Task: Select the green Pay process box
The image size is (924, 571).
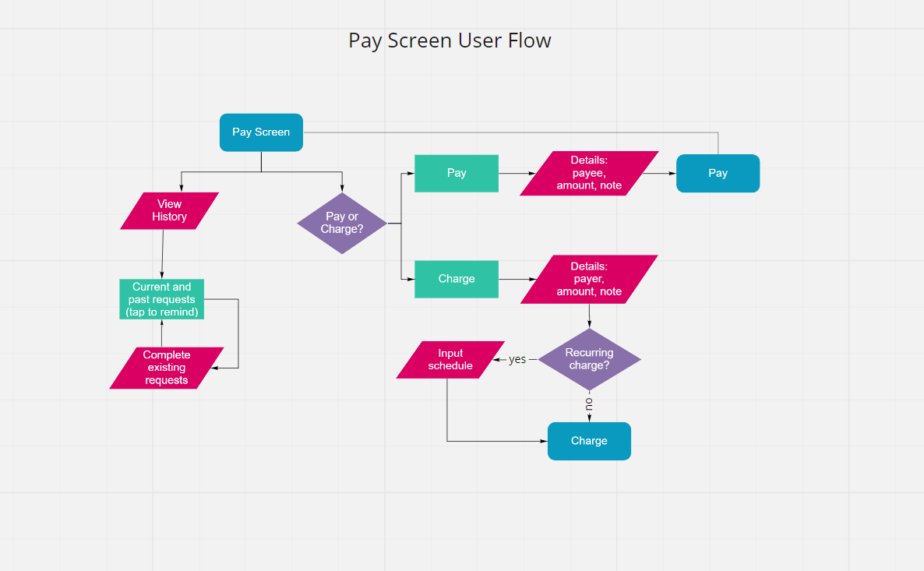Action: (456, 173)
